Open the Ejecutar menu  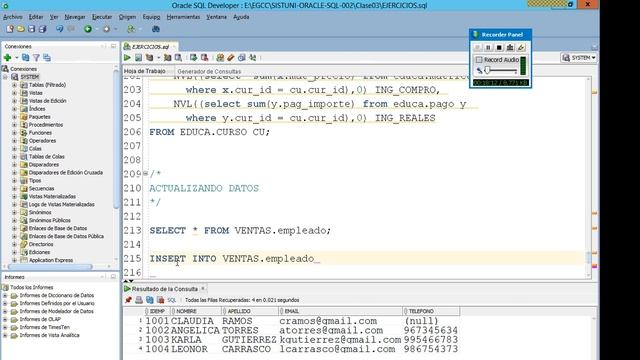[102, 17]
